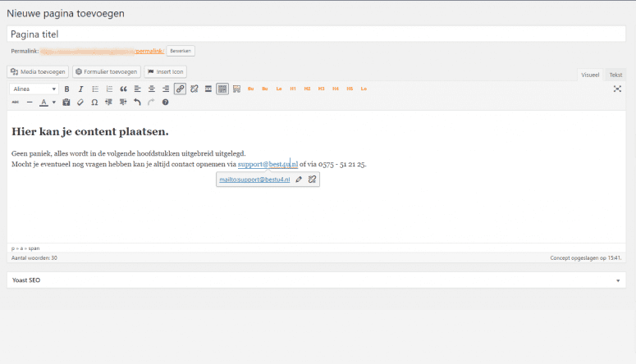This screenshot has height=364, width=636.
Task: Toggle the toolbar kitchen sink button
Action: tap(222, 89)
